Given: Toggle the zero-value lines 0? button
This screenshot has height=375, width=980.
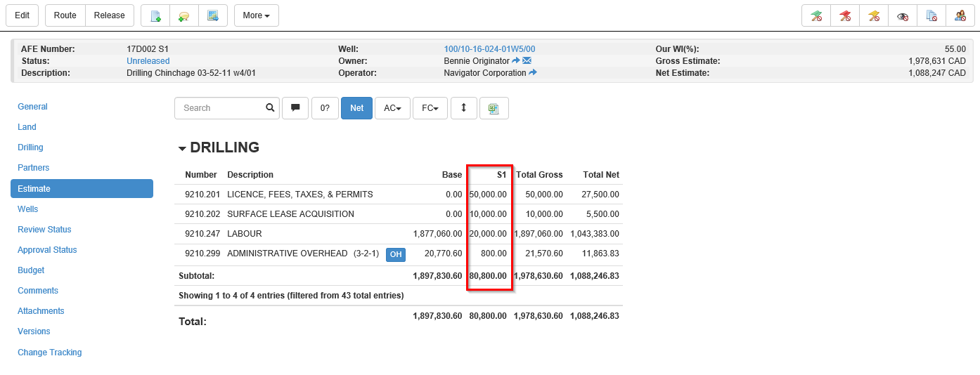Looking at the screenshot, I should tap(325, 108).
